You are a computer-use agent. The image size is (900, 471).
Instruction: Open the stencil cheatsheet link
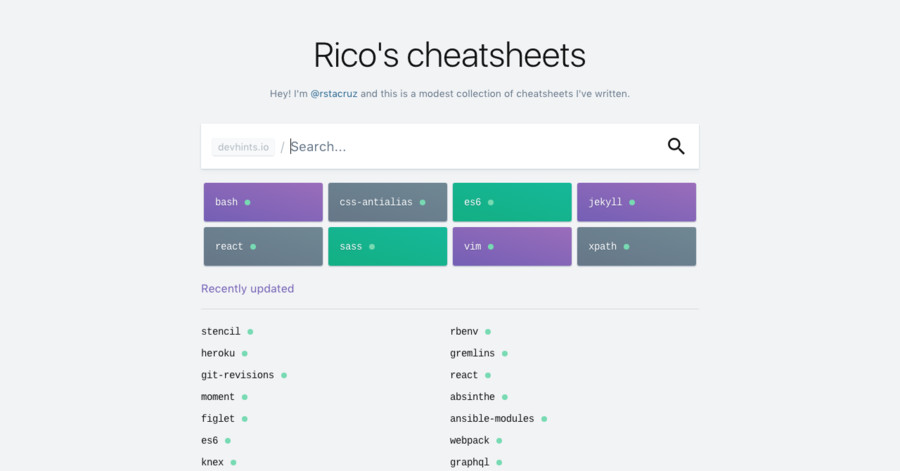tap(221, 331)
